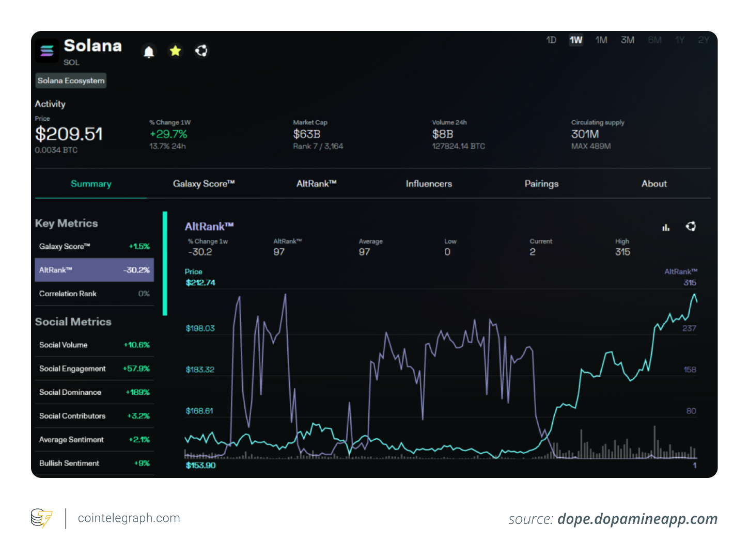Collapse the Social Metrics section
This screenshot has width=749, height=560.
point(73,322)
